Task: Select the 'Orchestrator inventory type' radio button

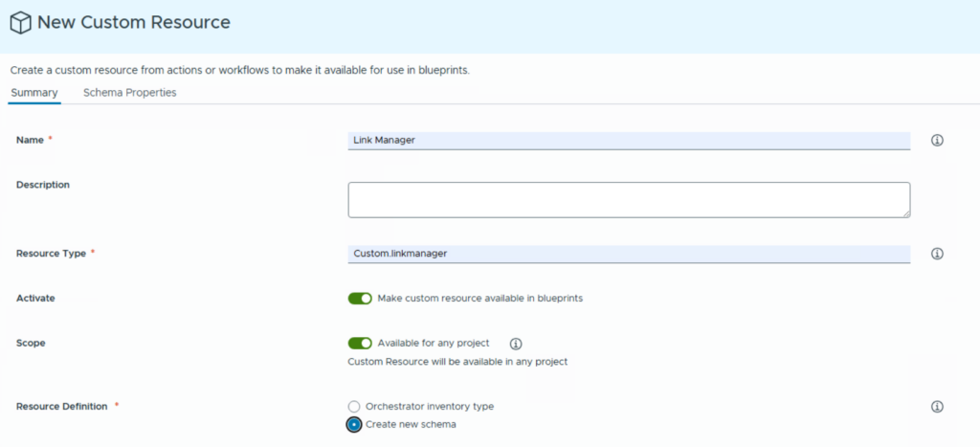Action: click(x=354, y=407)
